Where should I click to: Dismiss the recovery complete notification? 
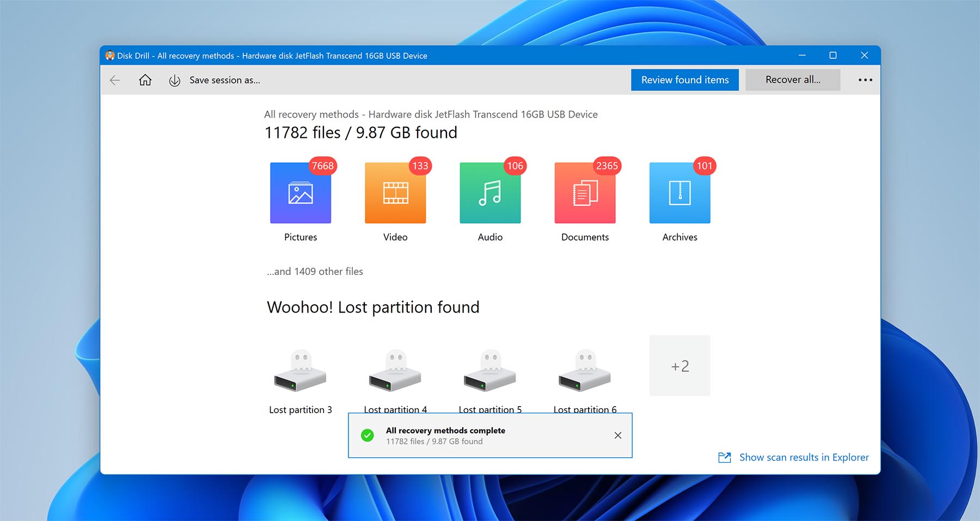[x=618, y=436]
